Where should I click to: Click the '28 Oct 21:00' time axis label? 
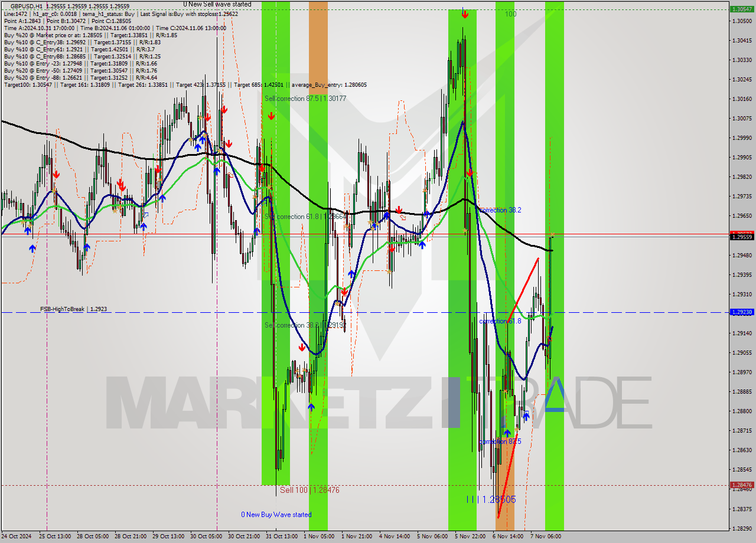(130, 537)
